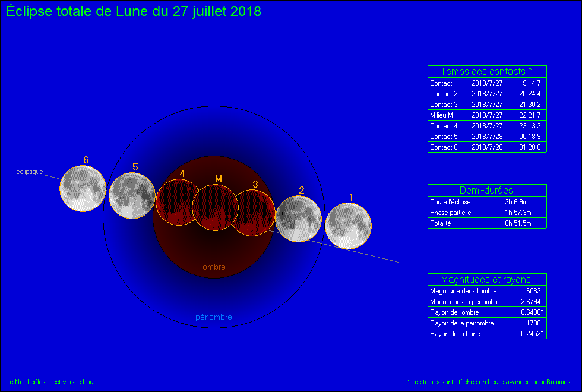Click the 'Magn. dans la pénombre' label
The image size is (582, 392).
pos(464,302)
